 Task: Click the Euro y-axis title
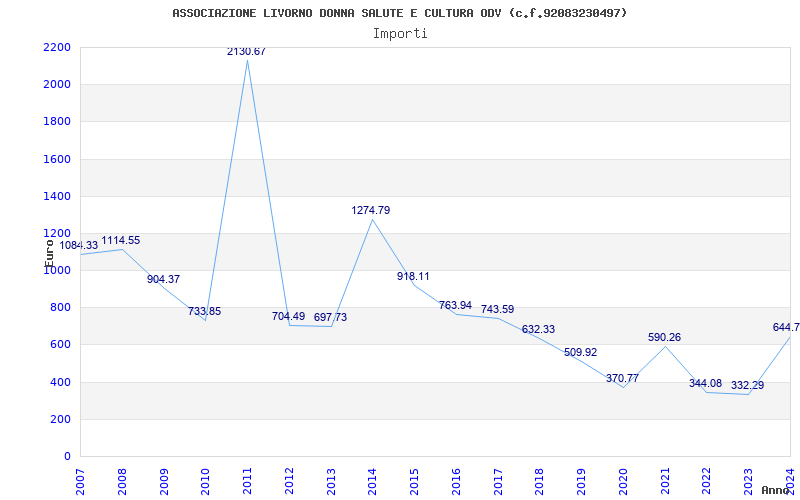[x=49, y=252]
